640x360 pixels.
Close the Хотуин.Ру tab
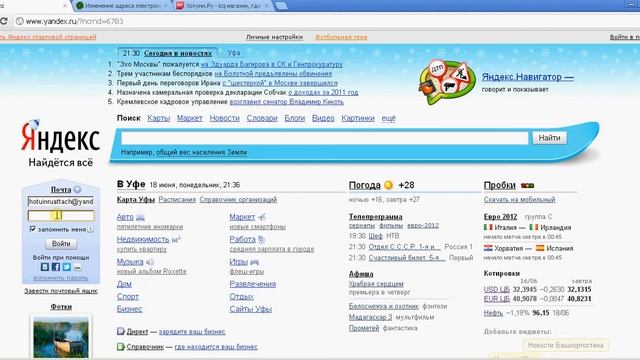[266, 6]
